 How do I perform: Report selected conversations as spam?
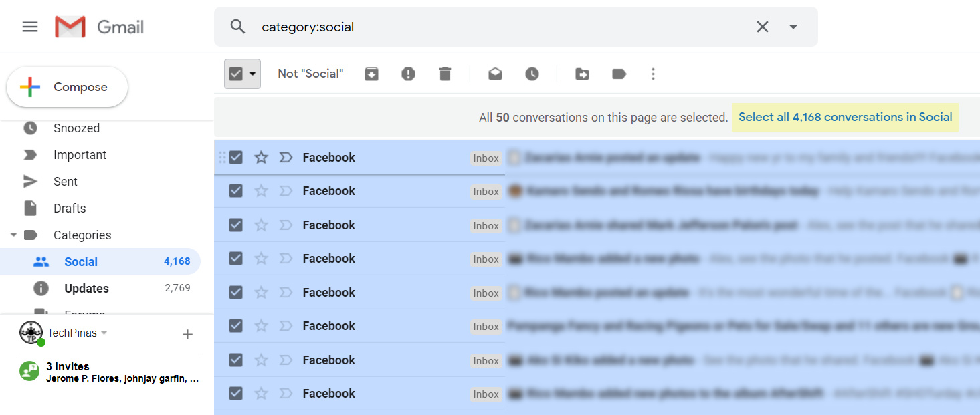(x=409, y=74)
